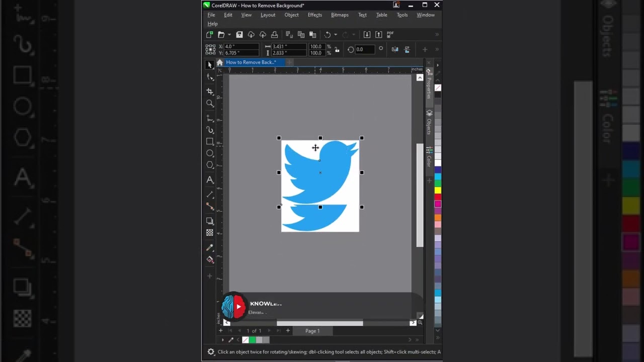Viewport: 644px width, 362px height.
Task: Select the Rectangle tool
Action: click(x=210, y=141)
